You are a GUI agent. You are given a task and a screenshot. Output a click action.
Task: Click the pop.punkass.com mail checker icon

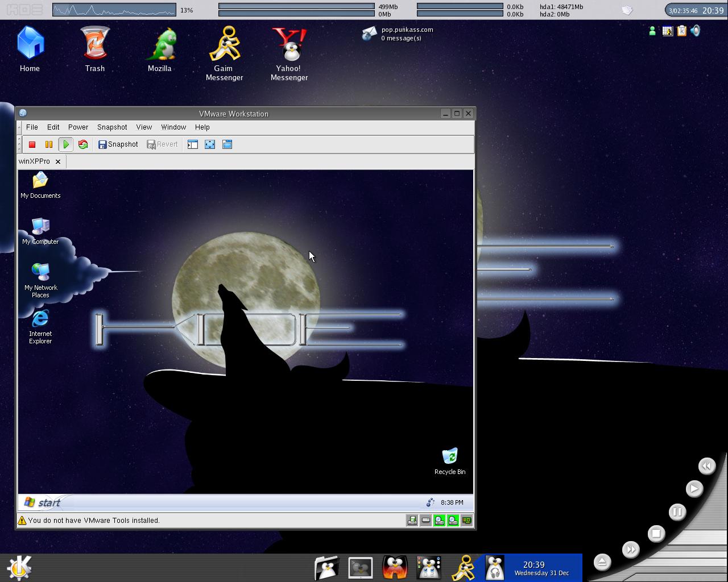(370, 34)
